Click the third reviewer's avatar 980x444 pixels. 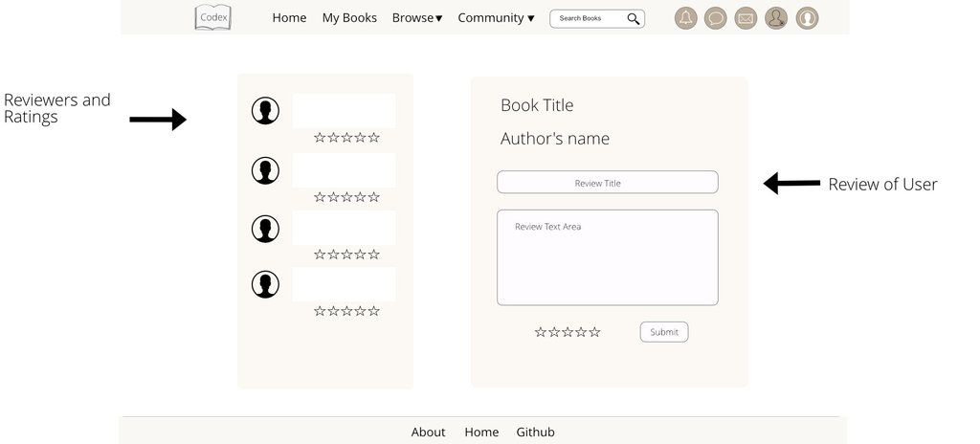point(265,229)
